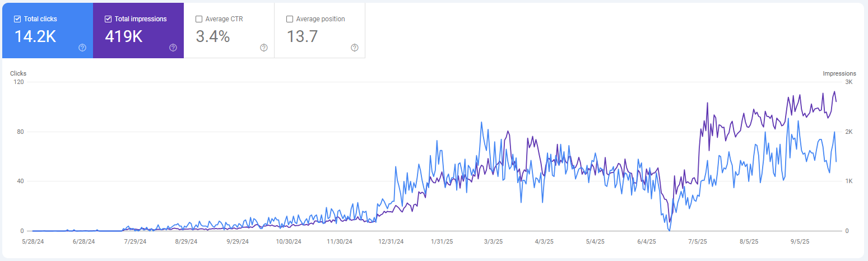Click help icon on Total impressions card
868x261 pixels.
click(173, 48)
